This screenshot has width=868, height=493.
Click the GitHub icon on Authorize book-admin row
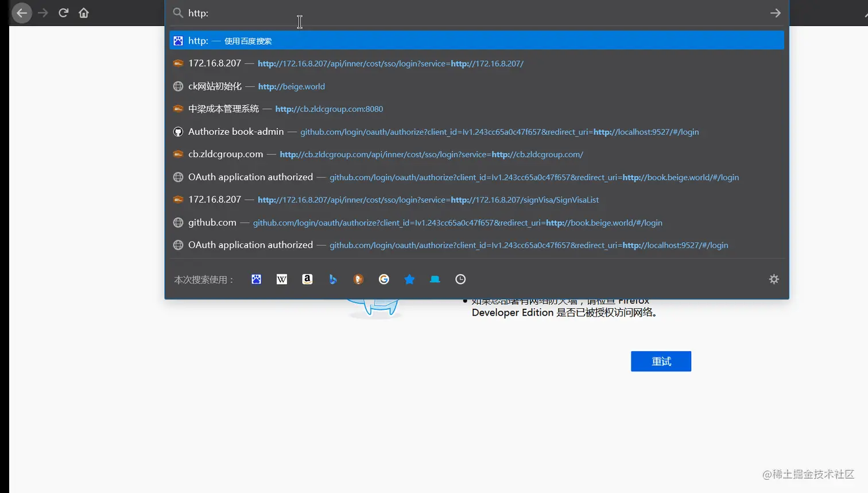[x=178, y=131]
